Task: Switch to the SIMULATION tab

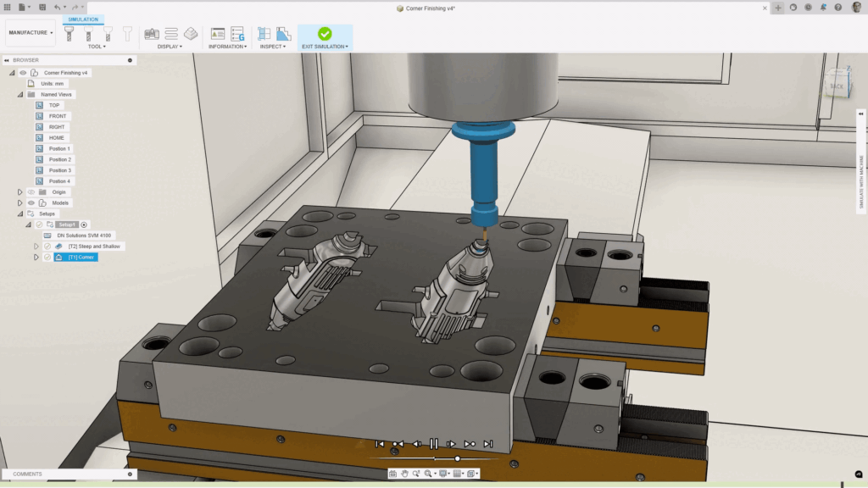Action: point(81,19)
